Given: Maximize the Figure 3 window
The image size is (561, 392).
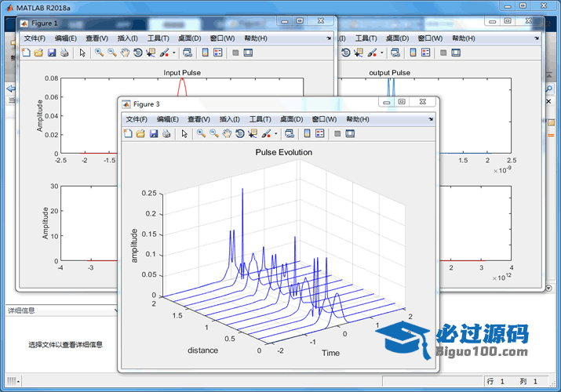Looking at the screenshot, I should (x=402, y=102).
